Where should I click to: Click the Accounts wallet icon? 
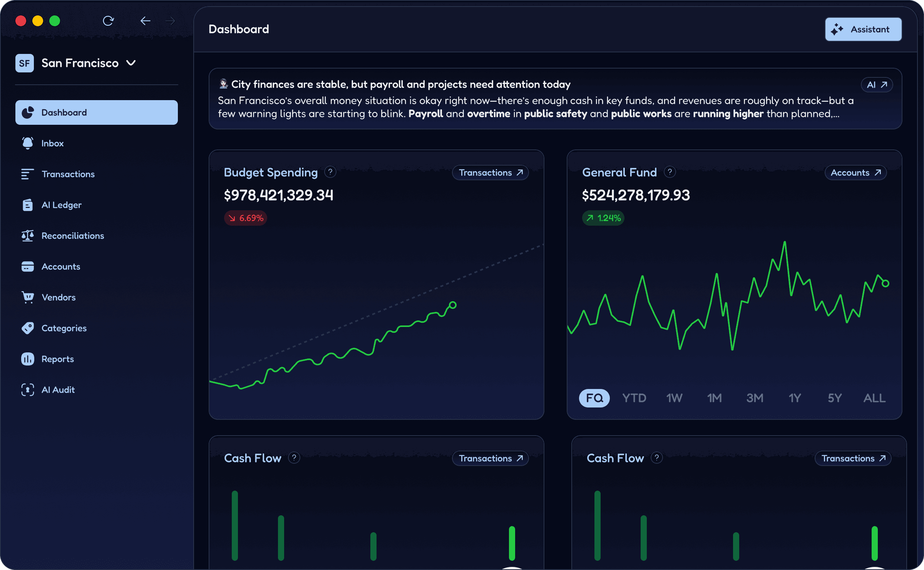pos(27,266)
